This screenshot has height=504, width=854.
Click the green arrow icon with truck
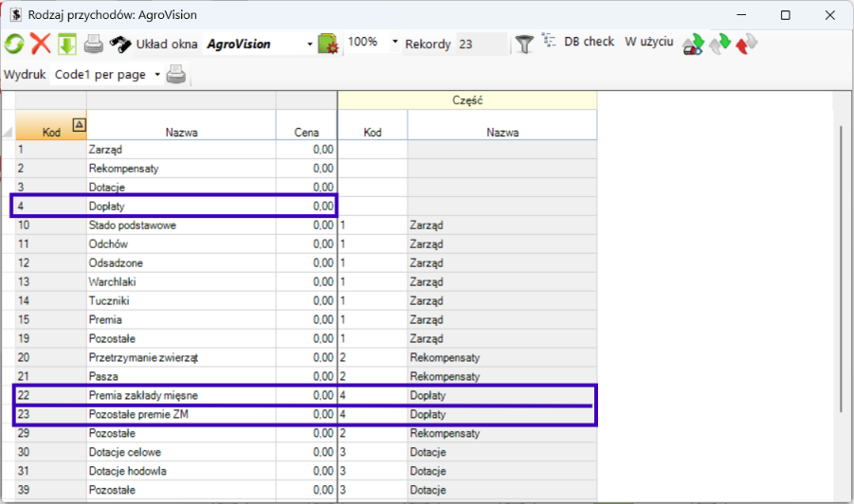693,45
